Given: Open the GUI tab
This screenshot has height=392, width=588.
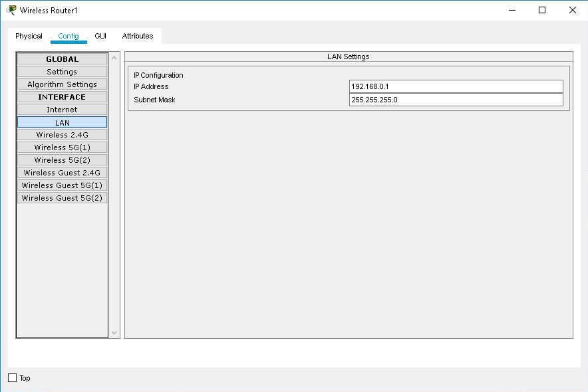Looking at the screenshot, I should 100,36.
